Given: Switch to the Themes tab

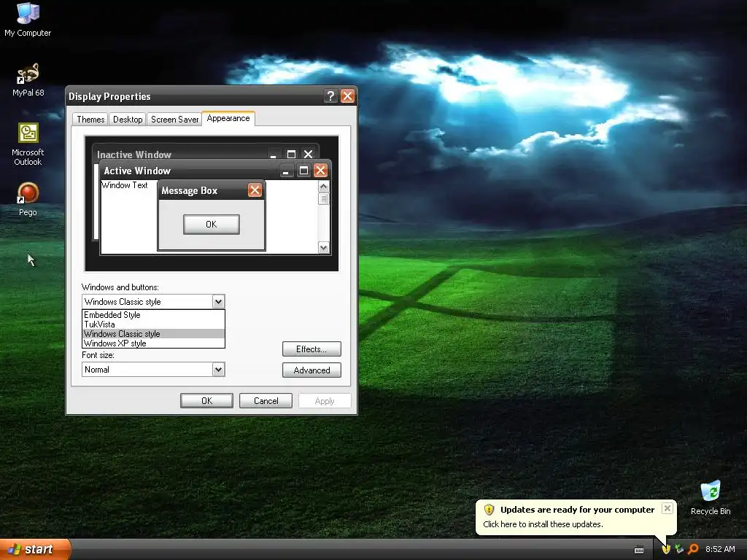Looking at the screenshot, I should pos(90,119).
